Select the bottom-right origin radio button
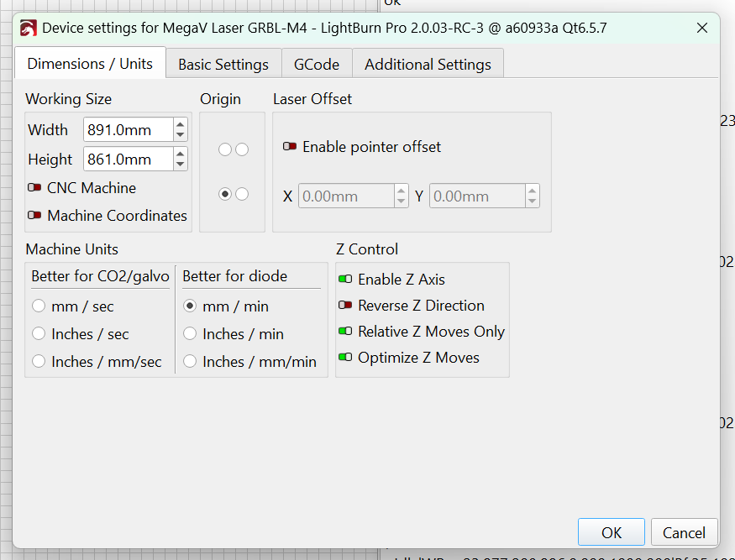Screen dimensions: 735x560 pyautogui.click(x=242, y=194)
